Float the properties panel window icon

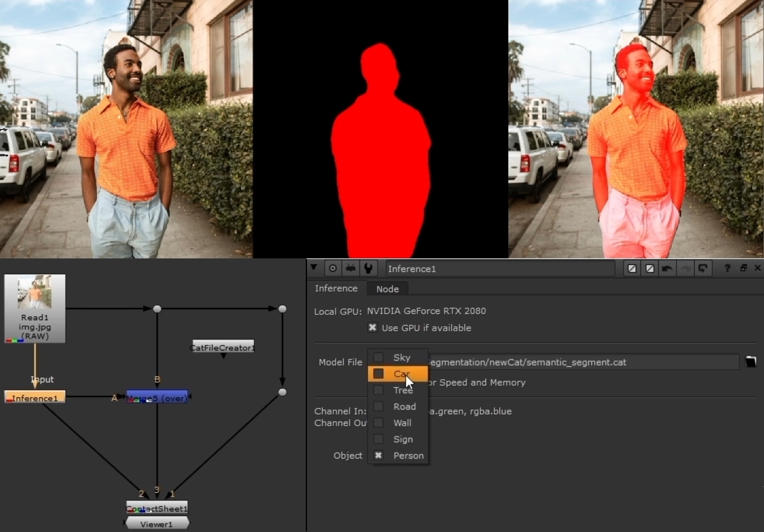coord(744,268)
